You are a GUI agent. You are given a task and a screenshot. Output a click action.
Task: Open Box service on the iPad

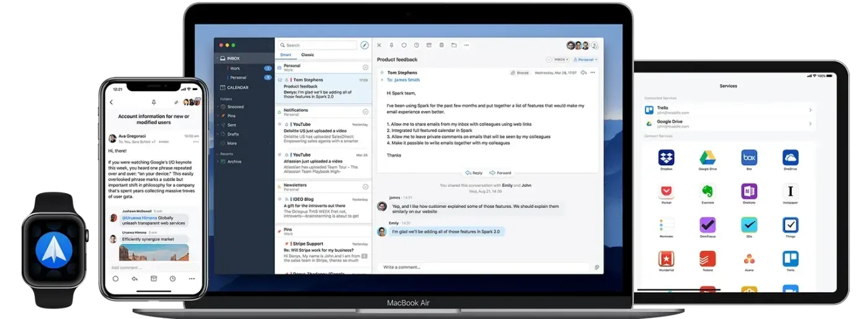click(749, 158)
